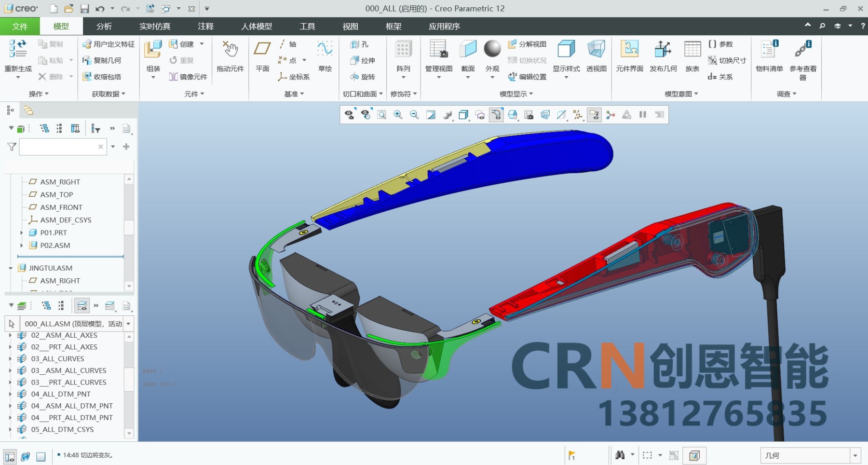Click the Open folder icon in quick access toolbar

click(69, 9)
